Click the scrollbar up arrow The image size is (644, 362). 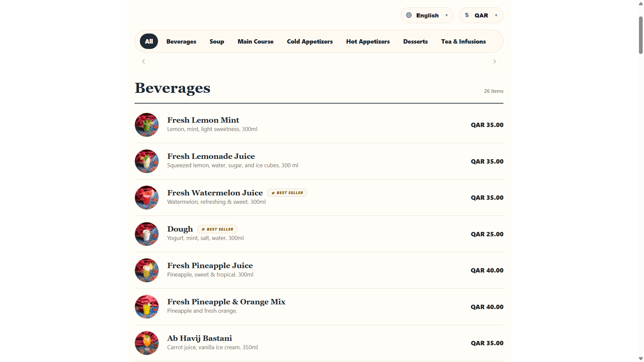pos(641,4)
